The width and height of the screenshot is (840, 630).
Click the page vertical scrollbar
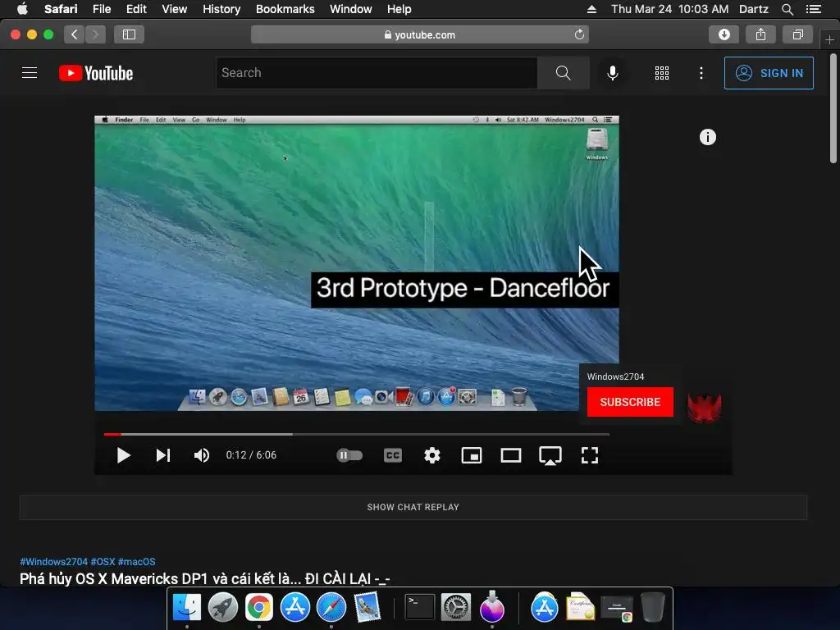tap(833, 109)
